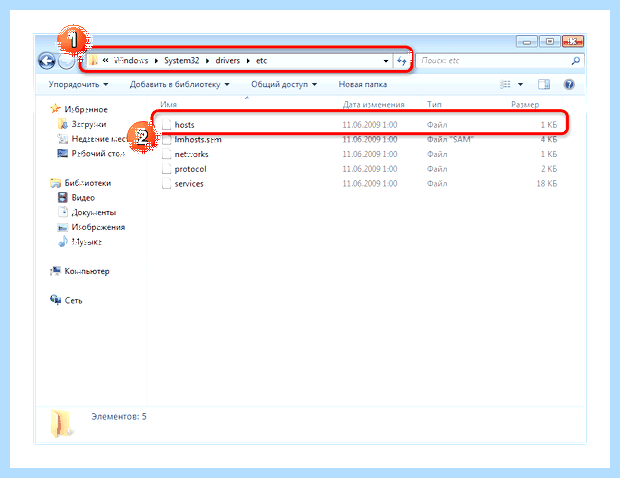Expand the arrow after System32

click(207, 61)
